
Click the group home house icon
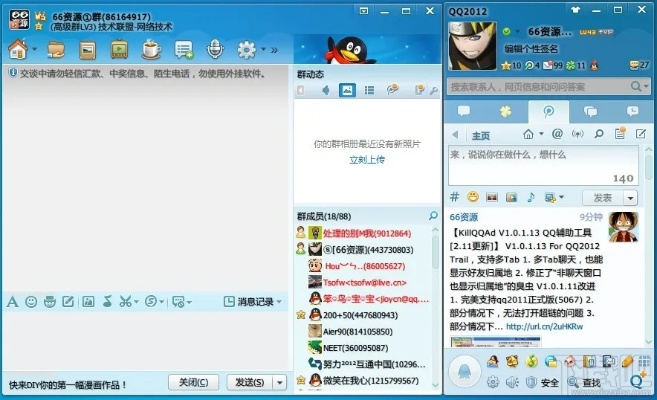point(18,49)
